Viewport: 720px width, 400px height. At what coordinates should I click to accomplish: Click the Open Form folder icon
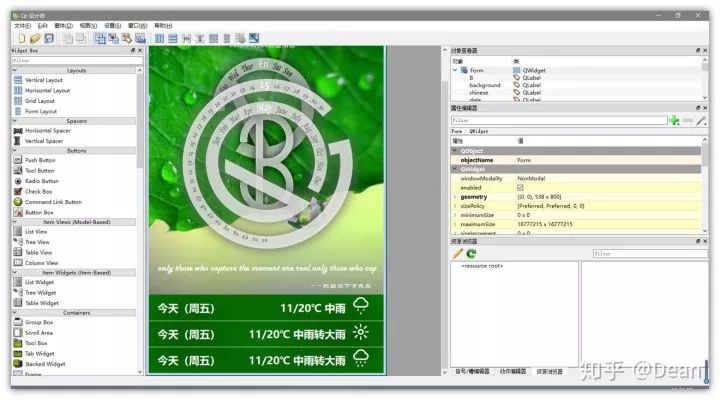tap(35, 39)
